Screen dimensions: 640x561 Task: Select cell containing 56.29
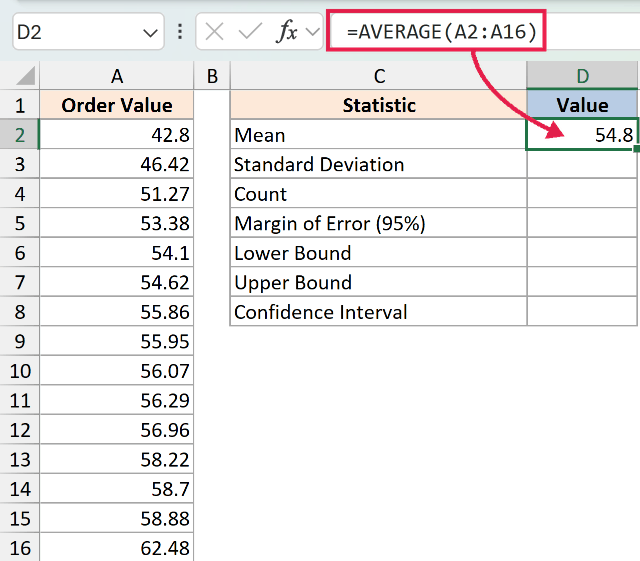coord(116,400)
